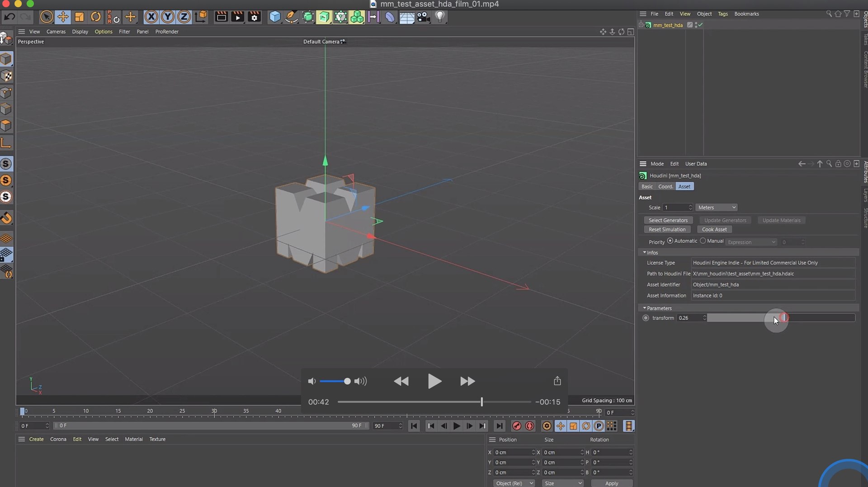868x487 pixels.
Task: Click the Record Active Objects keyframe button
Action: 516,426
